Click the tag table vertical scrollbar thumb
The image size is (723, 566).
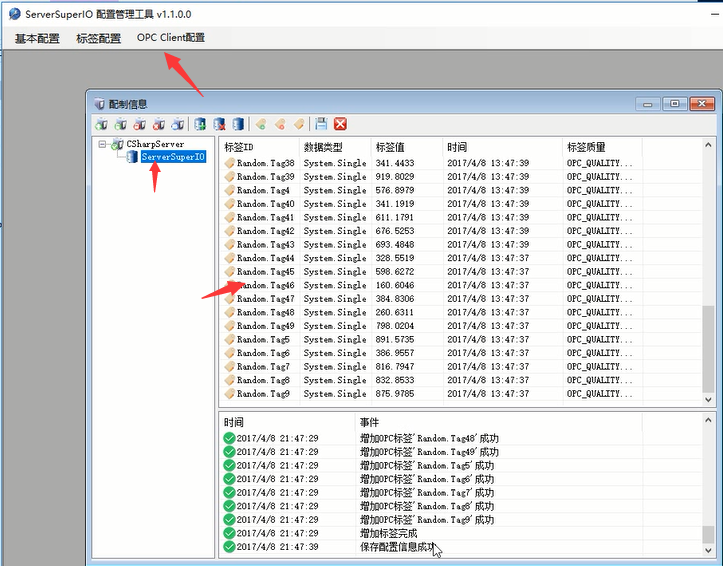(708, 348)
